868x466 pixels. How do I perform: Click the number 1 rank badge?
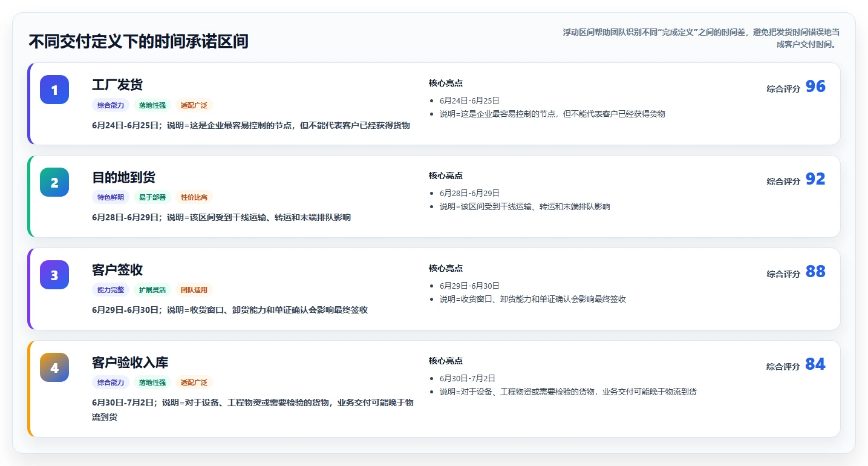pyautogui.click(x=54, y=90)
